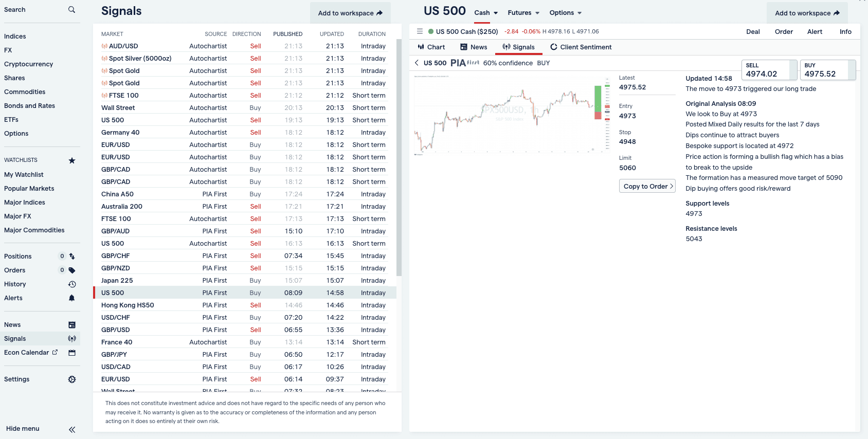Image resolution: width=868 pixels, height=439 pixels.
Task: Select the Hong Kong HS50 signal row
Action: pos(245,305)
